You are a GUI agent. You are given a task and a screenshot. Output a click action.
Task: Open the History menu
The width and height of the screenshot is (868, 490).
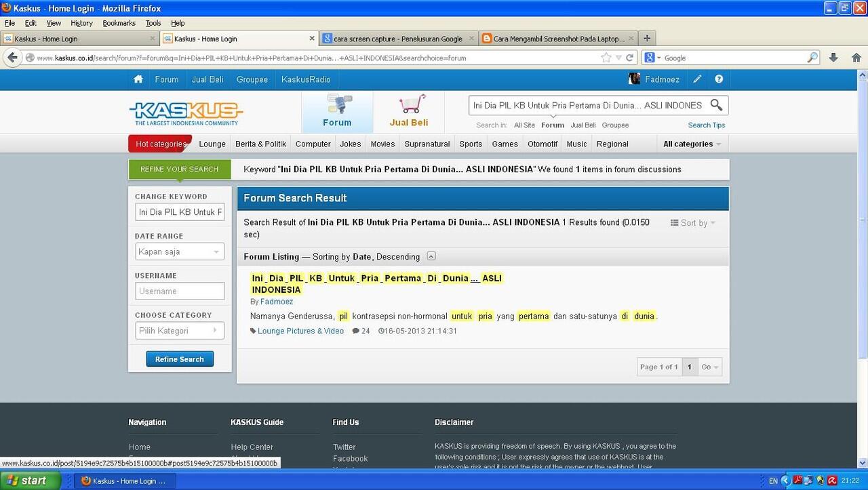[81, 23]
